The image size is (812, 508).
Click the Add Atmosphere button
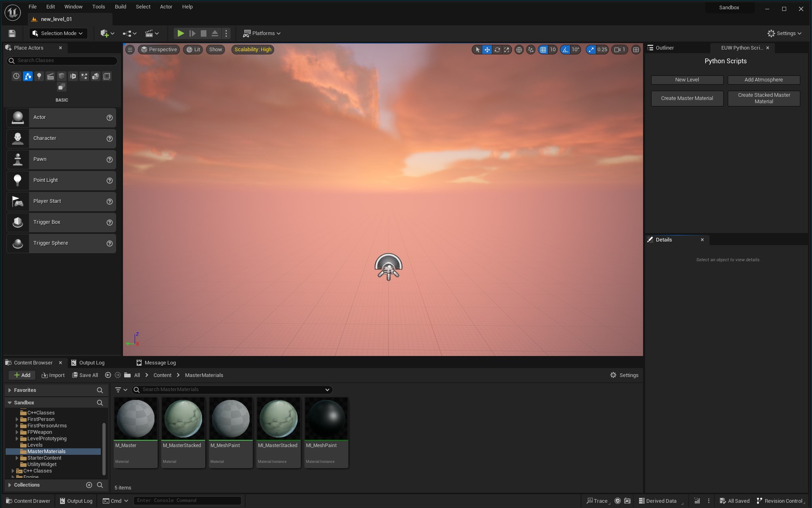(763, 80)
